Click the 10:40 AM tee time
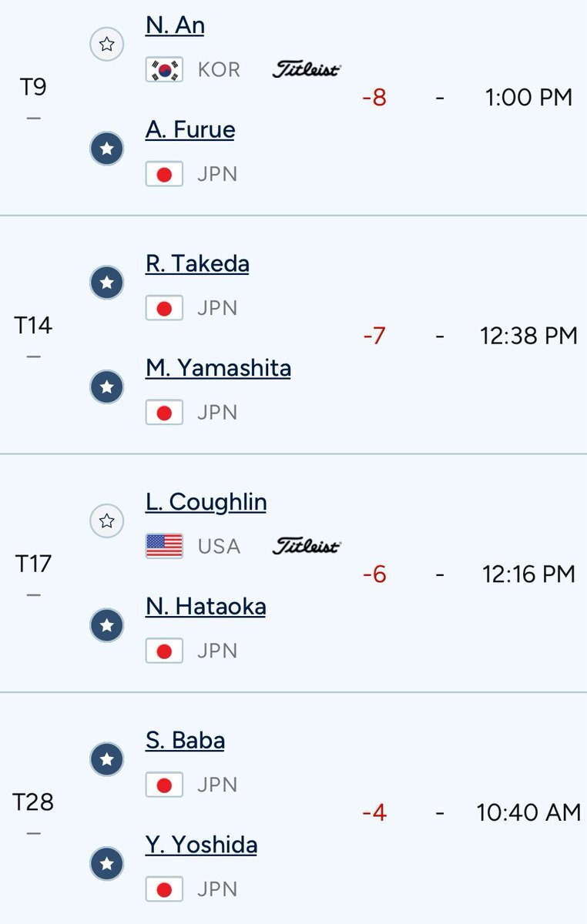The image size is (587, 924). click(x=528, y=812)
